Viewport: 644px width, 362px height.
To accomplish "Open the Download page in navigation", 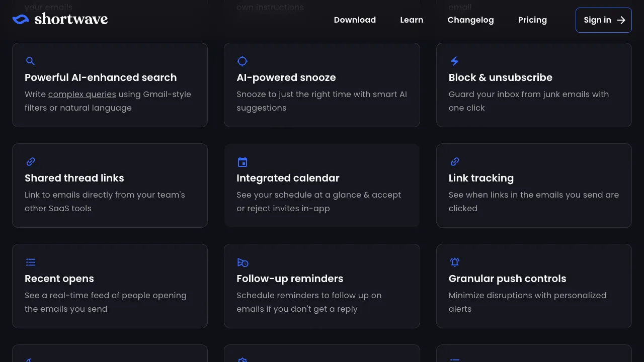I will 355,20.
